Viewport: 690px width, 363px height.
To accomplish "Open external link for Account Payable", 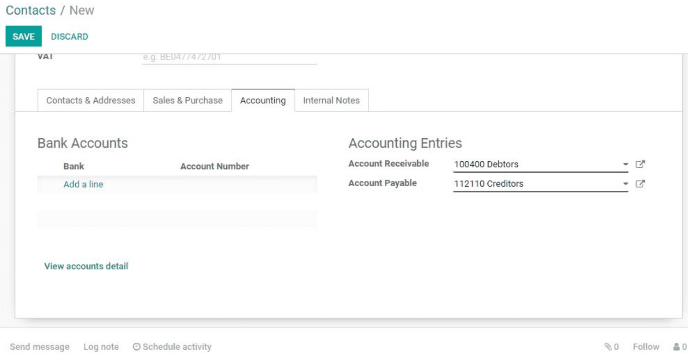I will [x=640, y=183].
